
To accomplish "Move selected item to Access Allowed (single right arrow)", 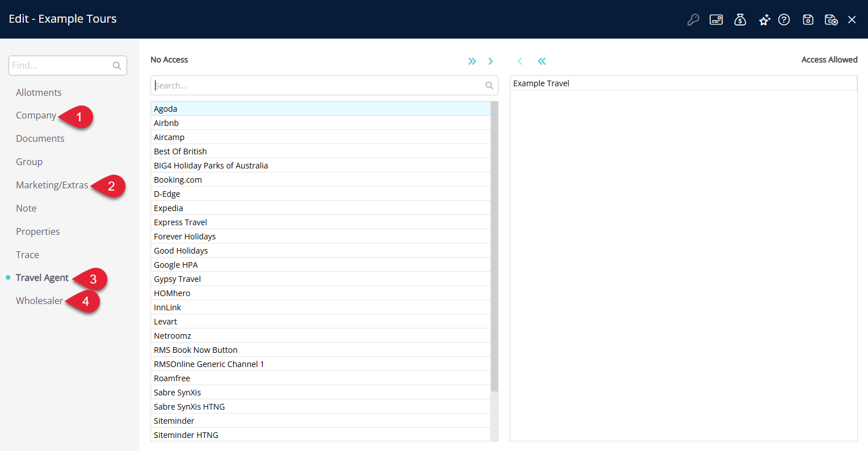I will [490, 61].
